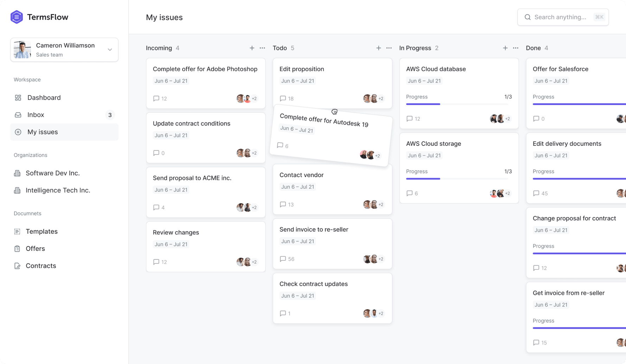Click the plus icon in Incoming column

(x=252, y=48)
